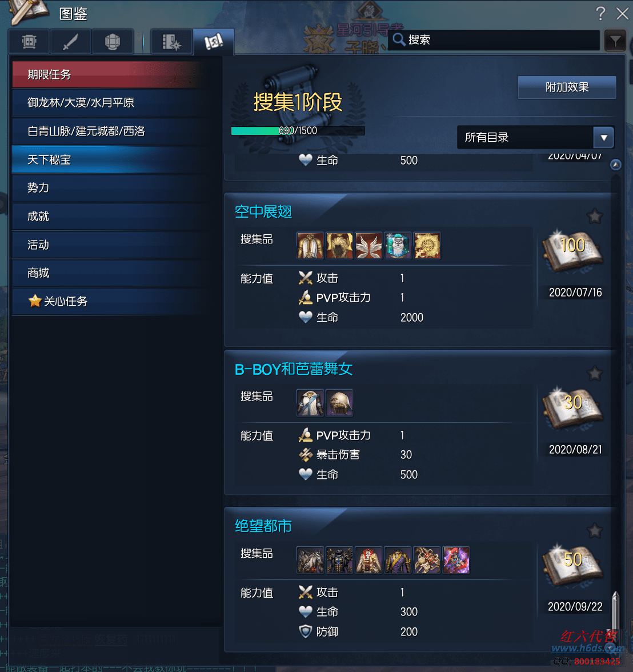Image resolution: width=633 pixels, height=672 pixels.
Task: Open the first monster face tab
Action: (29, 42)
